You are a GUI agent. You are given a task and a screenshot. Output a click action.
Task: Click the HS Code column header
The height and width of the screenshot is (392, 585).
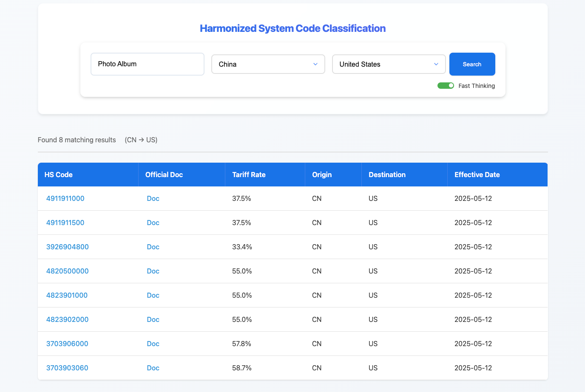click(x=58, y=175)
